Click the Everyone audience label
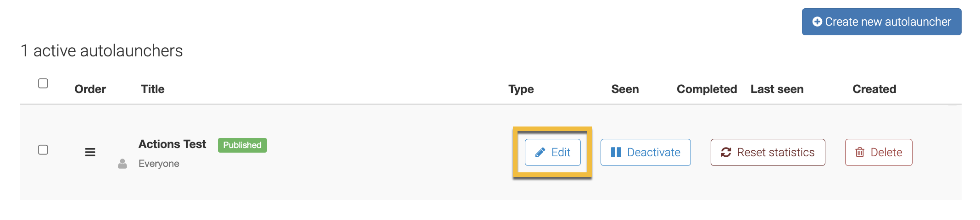Image resolution: width=980 pixels, height=220 pixels. click(x=159, y=164)
